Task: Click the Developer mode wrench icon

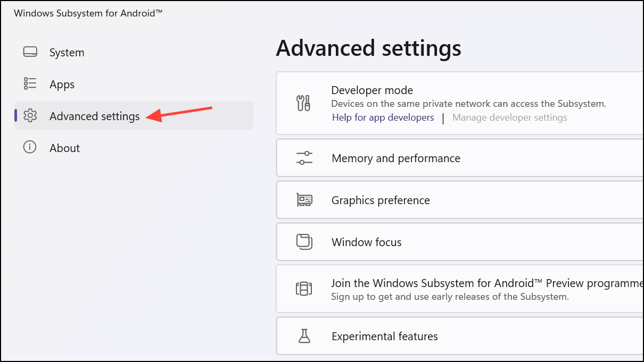Action: pos(303,103)
